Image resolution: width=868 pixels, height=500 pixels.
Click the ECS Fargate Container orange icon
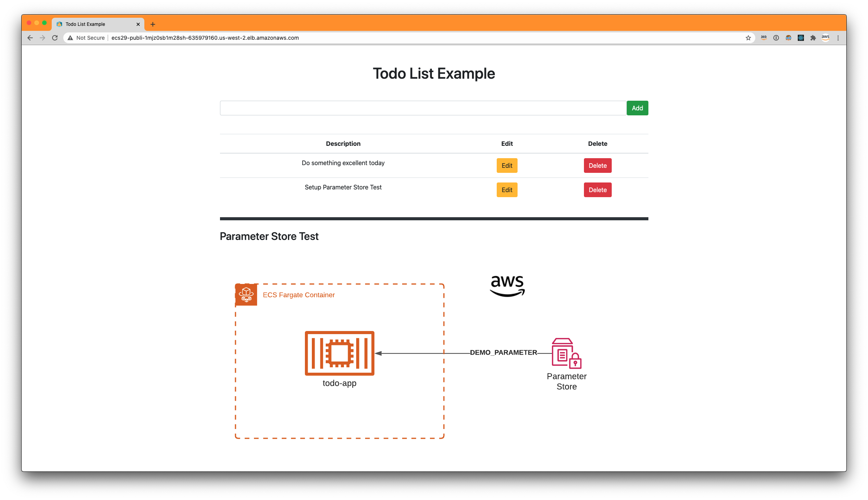[x=246, y=294]
